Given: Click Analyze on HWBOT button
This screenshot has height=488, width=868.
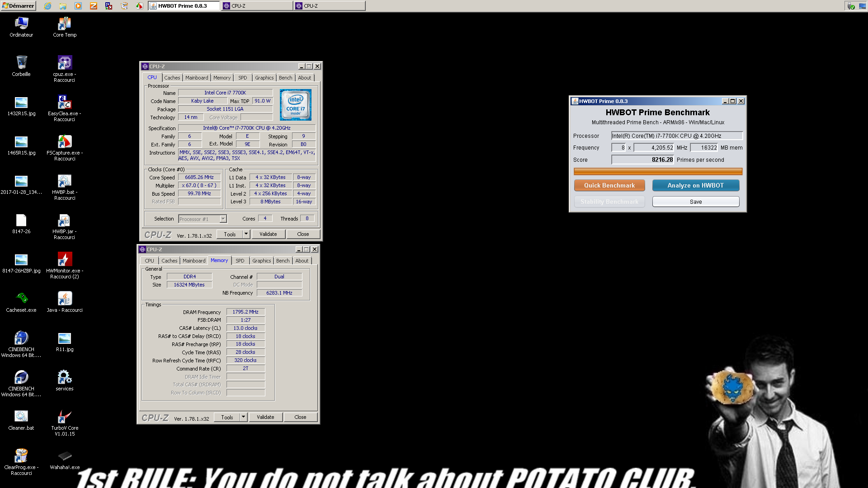Looking at the screenshot, I should 696,185.
